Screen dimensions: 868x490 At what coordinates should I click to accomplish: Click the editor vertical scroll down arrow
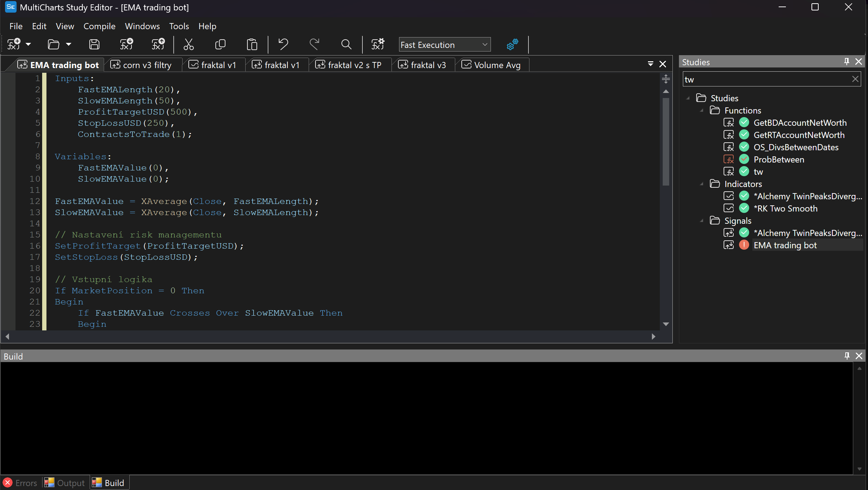(x=666, y=324)
